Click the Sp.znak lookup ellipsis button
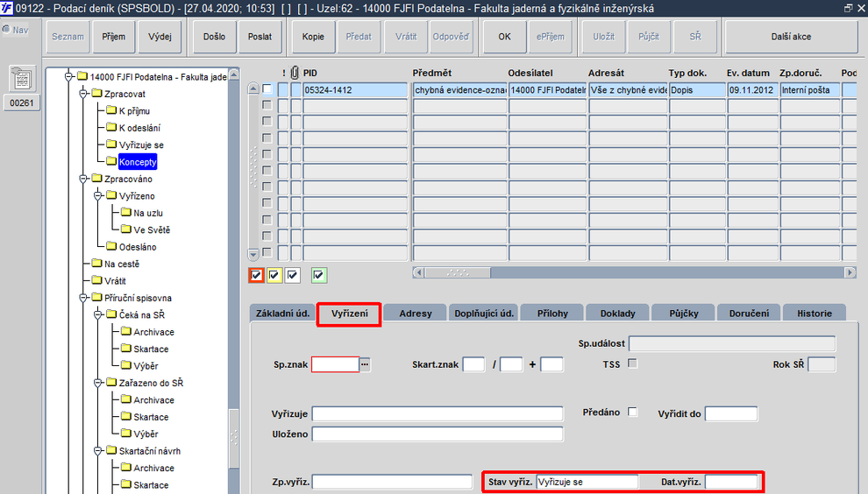The height and width of the screenshot is (494, 868). 365,364
